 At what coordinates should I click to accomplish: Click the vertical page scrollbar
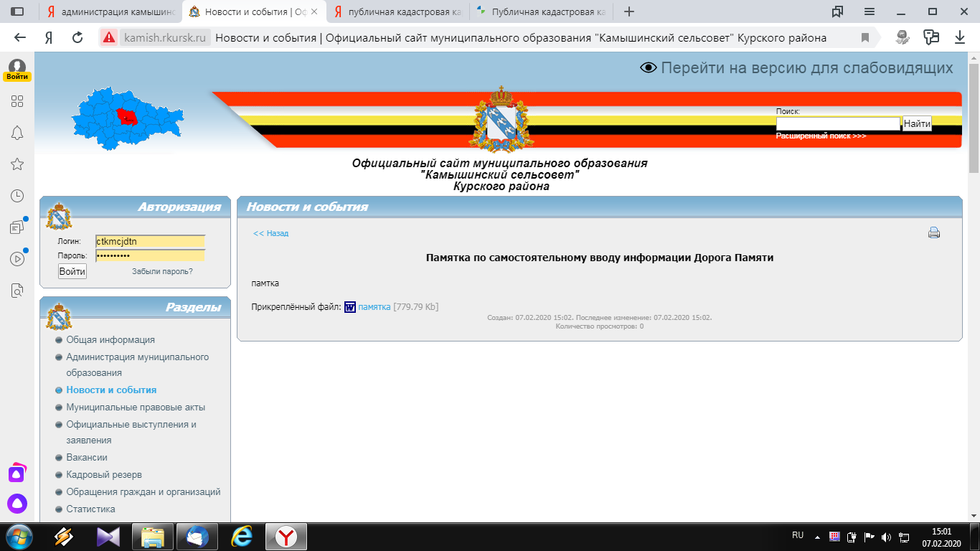tap(974, 287)
